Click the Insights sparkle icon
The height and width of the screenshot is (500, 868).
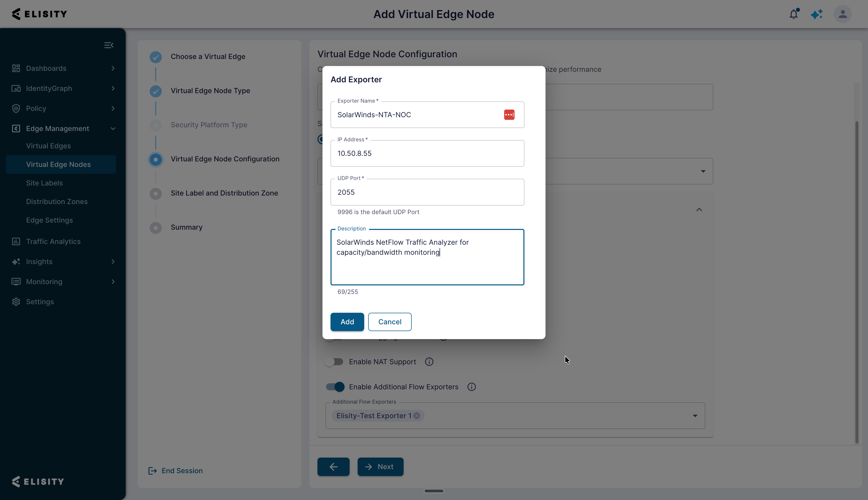tap(16, 262)
